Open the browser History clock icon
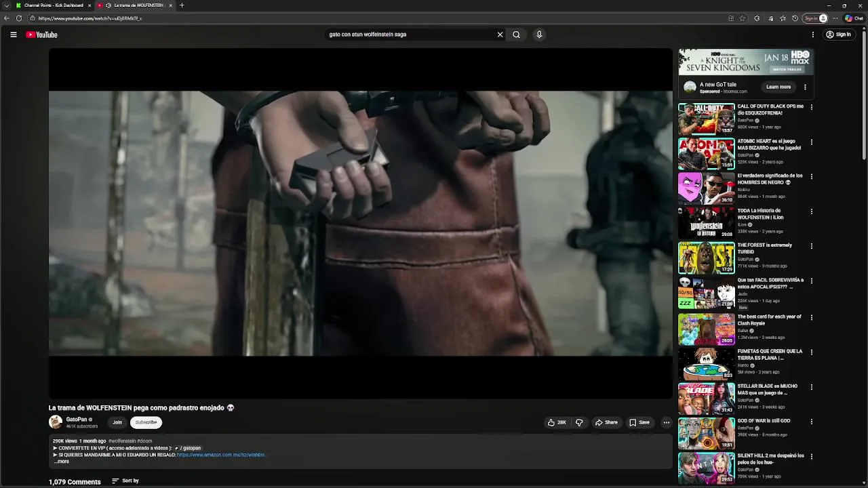The height and width of the screenshot is (488, 868). pos(795,18)
